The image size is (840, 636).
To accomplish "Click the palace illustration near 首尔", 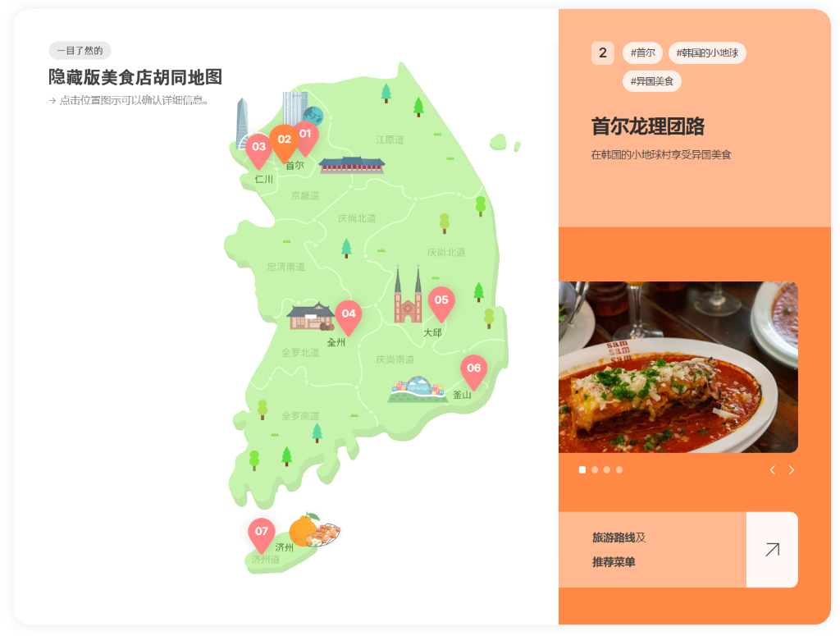I will click(352, 165).
